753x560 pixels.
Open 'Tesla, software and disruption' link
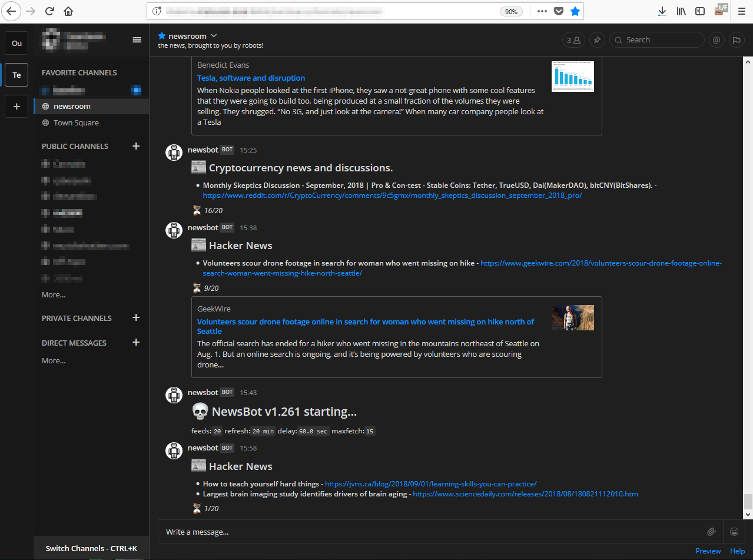251,78
